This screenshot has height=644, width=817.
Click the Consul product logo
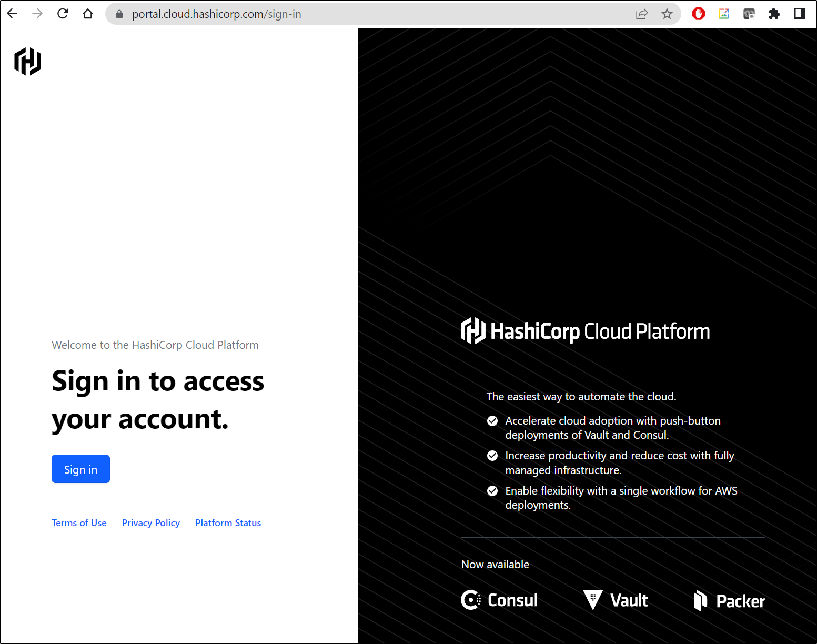[x=499, y=600]
